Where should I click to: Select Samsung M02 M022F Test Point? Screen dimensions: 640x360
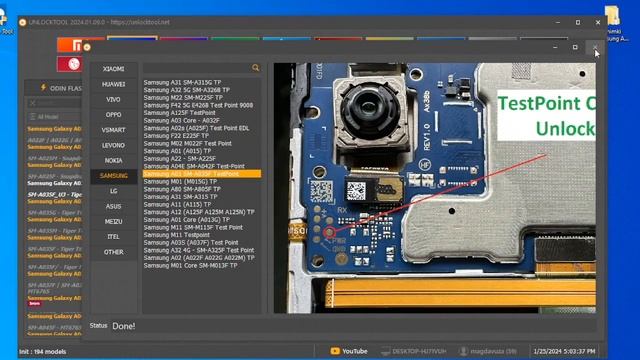coord(187,143)
